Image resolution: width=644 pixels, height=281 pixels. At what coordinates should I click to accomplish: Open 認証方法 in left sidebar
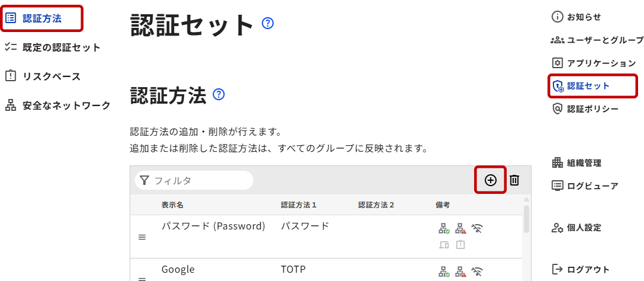42,18
